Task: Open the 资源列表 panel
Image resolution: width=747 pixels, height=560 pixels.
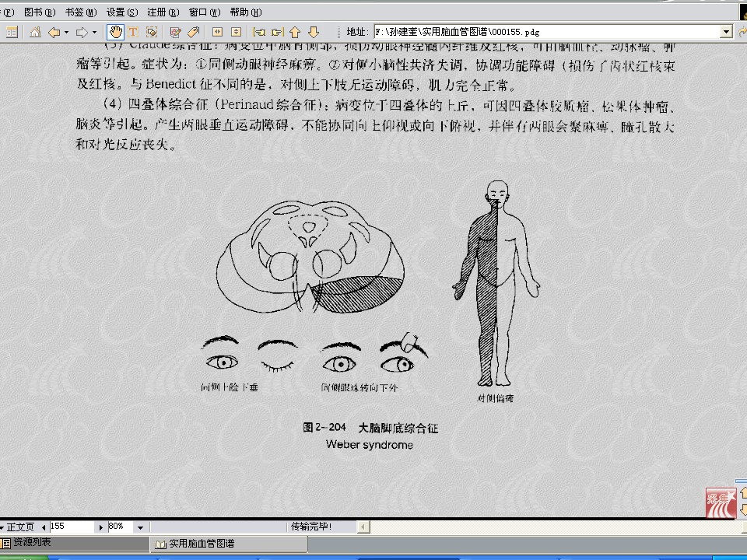Action: click(31, 543)
